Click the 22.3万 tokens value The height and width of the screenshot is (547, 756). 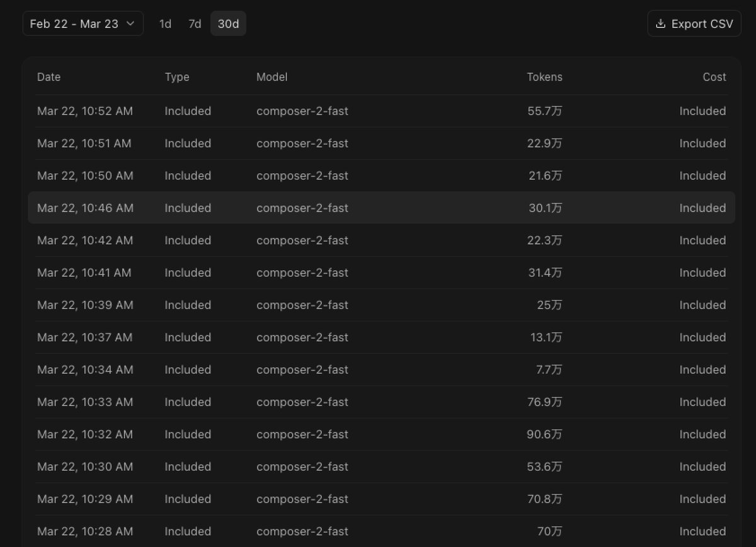coord(545,240)
